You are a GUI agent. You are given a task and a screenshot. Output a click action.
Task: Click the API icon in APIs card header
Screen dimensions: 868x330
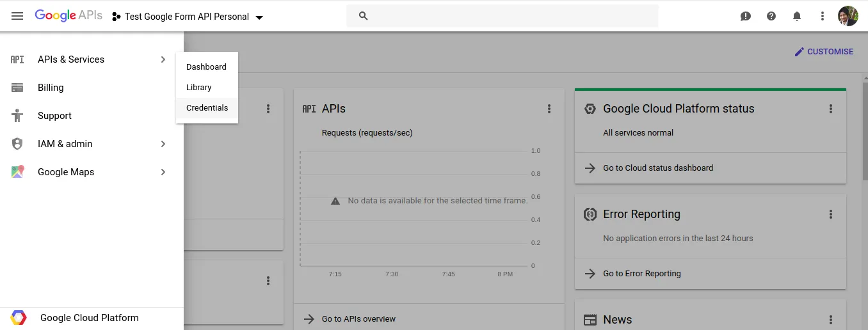(309, 109)
